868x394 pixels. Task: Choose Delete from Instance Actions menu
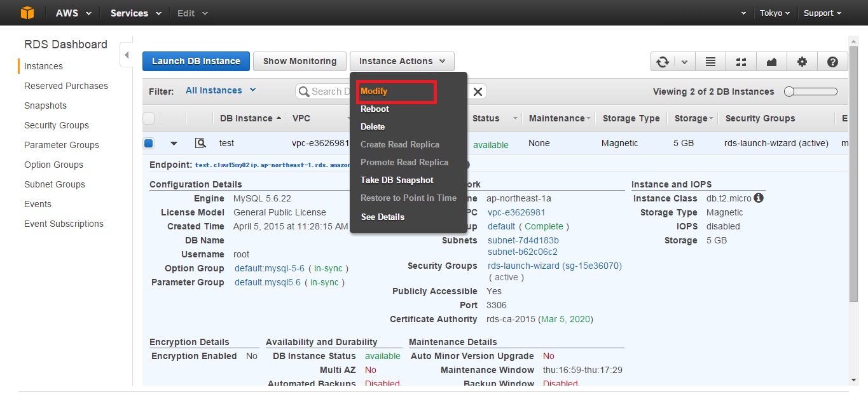pyautogui.click(x=373, y=126)
